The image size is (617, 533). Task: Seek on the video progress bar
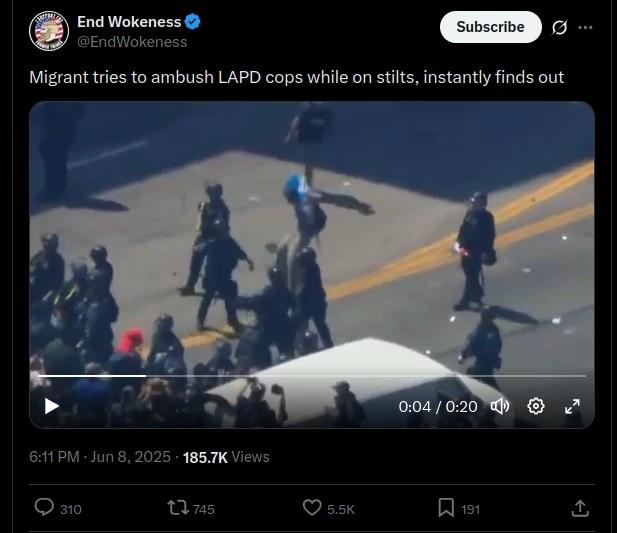[x=312, y=376]
